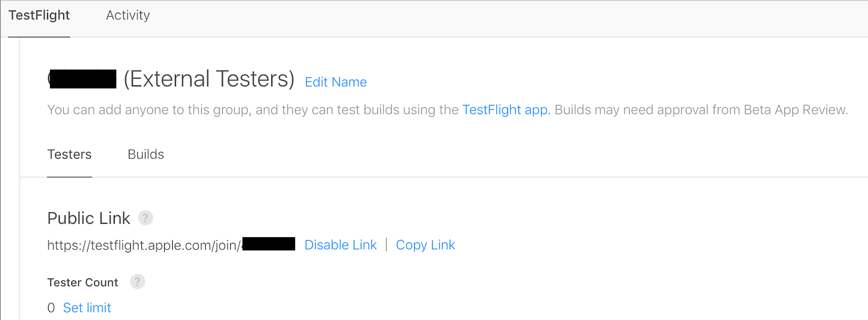Screen dimensions: 868x320
Task: Open the Activity tab
Action: click(x=128, y=16)
